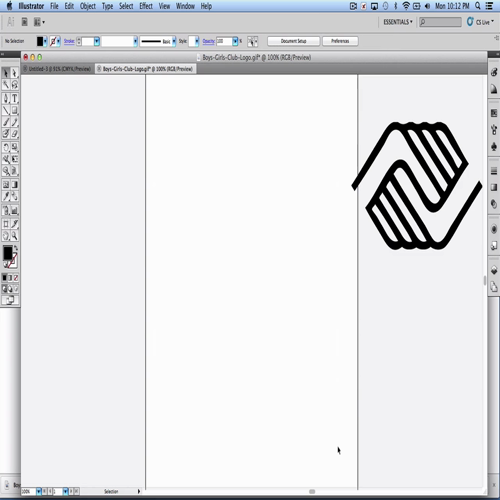The height and width of the screenshot is (500, 500).
Task: Select the Blob Brush tool
Action: point(6,134)
